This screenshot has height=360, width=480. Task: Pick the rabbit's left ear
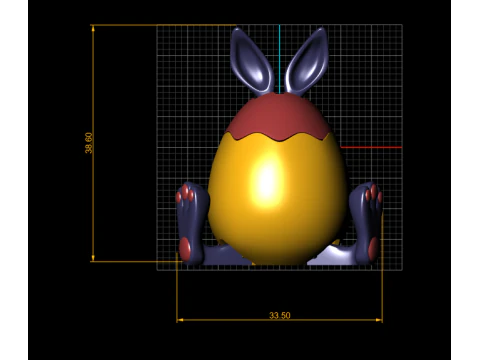[252, 60]
